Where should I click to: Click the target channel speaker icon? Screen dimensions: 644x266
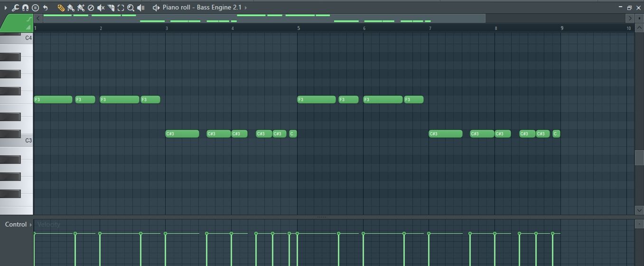coord(156,8)
